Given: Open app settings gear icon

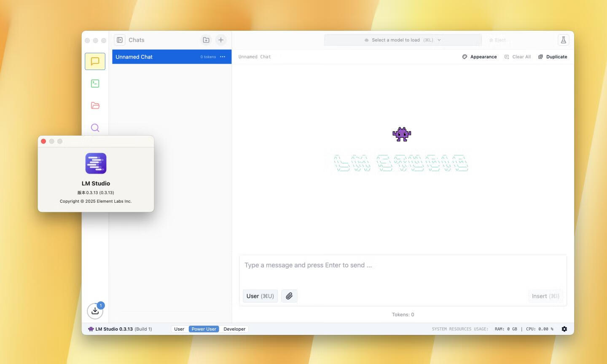Looking at the screenshot, I should (564, 329).
